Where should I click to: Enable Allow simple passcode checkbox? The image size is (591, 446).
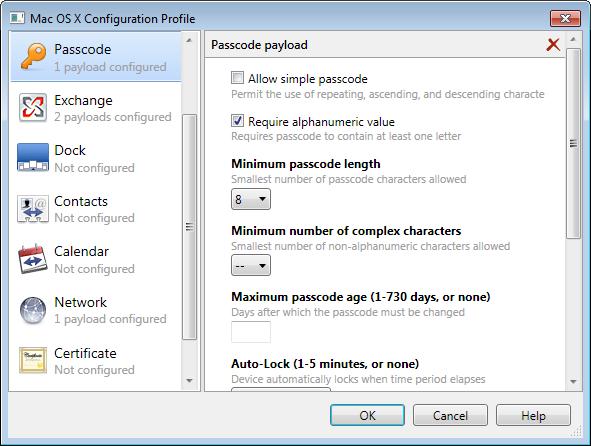click(x=237, y=78)
